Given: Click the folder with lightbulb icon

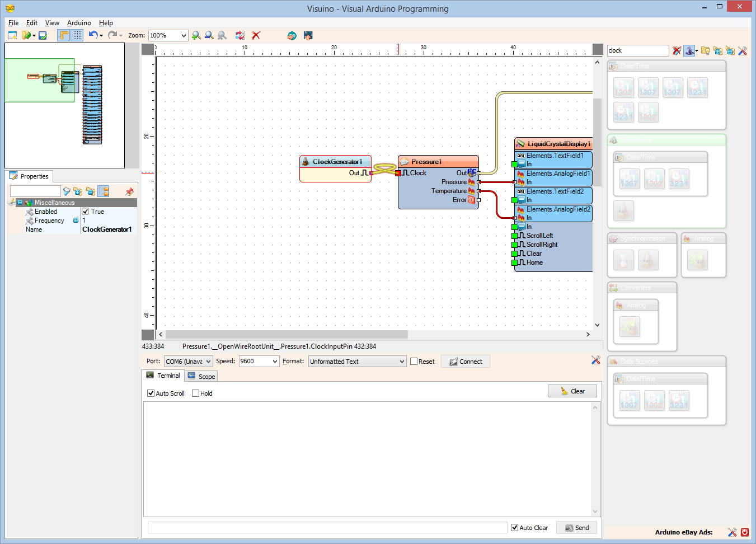Looking at the screenshot, I should [706, 50].
